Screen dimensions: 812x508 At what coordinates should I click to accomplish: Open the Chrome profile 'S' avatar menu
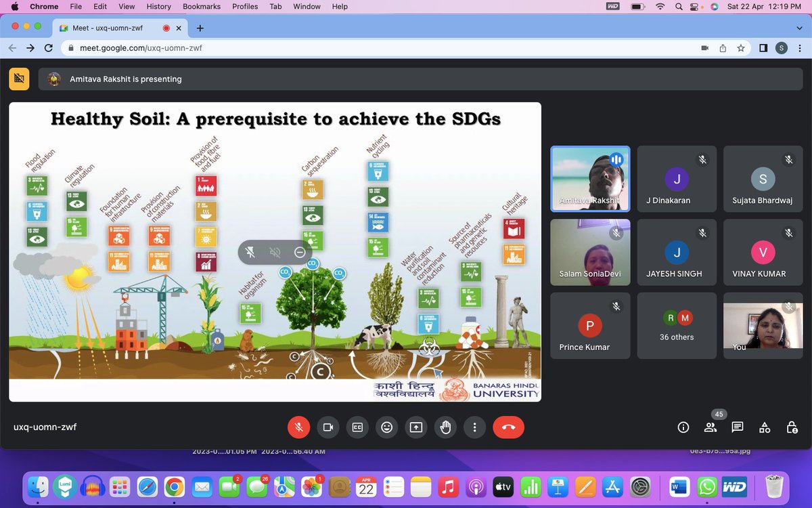coord(782,48)
